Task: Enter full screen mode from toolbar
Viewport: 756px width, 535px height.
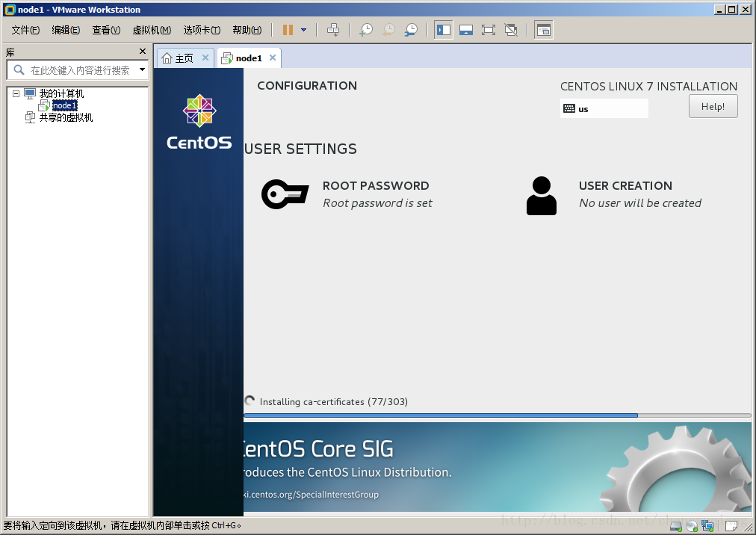Action: (489, 30)
